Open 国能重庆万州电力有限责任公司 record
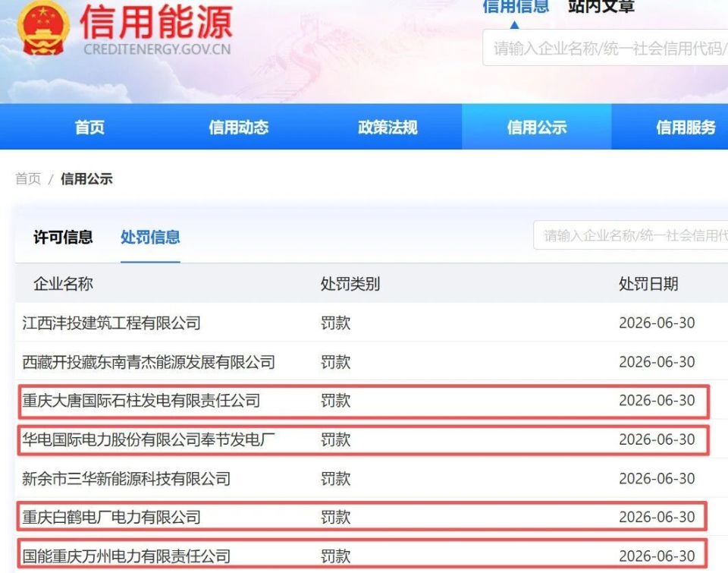Viewport: 728px width, 573px height. [x=127, y=556]
